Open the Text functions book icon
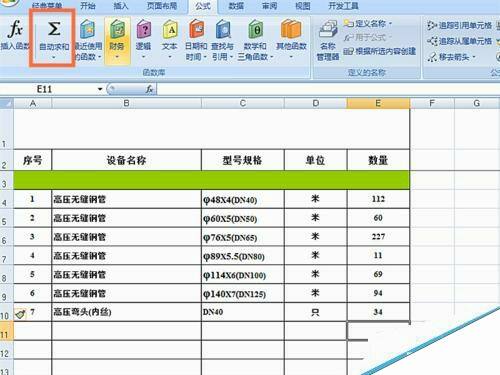The image size is (500, 375). pos(170,29)
